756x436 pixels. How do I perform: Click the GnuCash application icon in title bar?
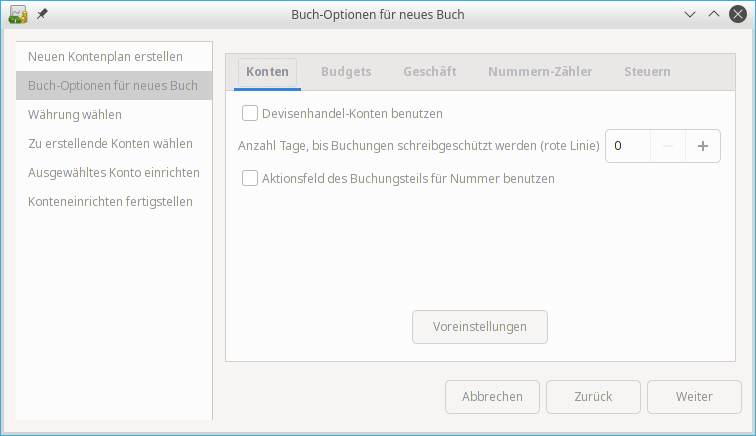point(17,15)
